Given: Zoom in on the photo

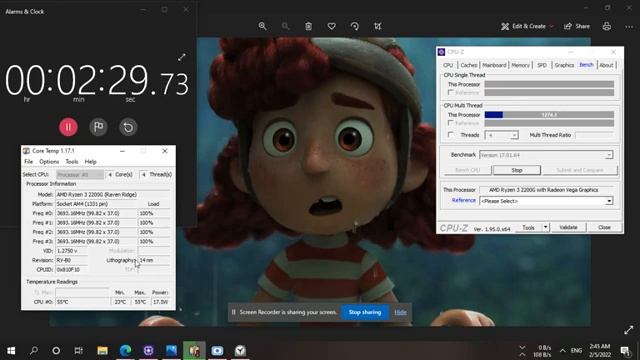Looking at the screenshot, I should point(262,26).
